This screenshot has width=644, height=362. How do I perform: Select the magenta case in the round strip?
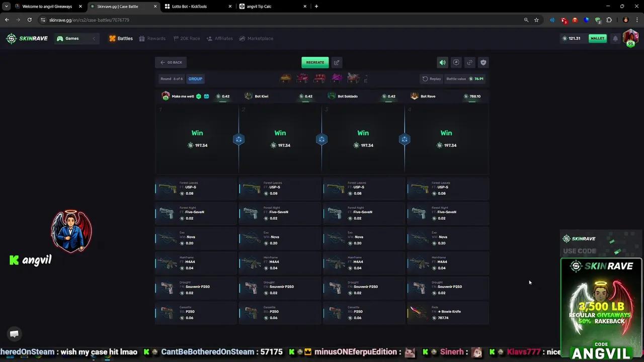337,78
